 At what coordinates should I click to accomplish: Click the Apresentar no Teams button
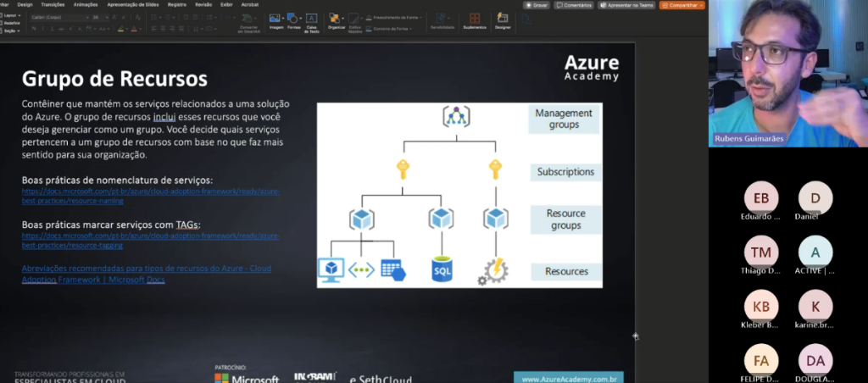(626, 4)
